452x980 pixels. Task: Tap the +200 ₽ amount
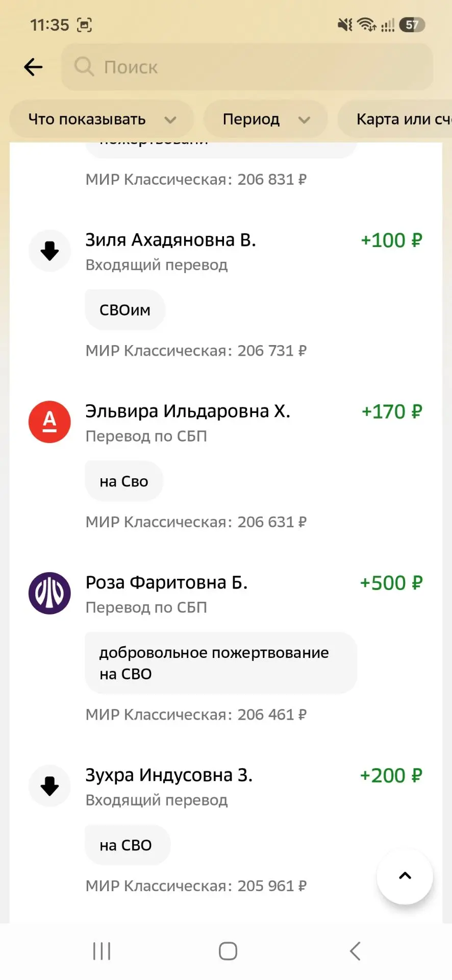coord(391,776)
